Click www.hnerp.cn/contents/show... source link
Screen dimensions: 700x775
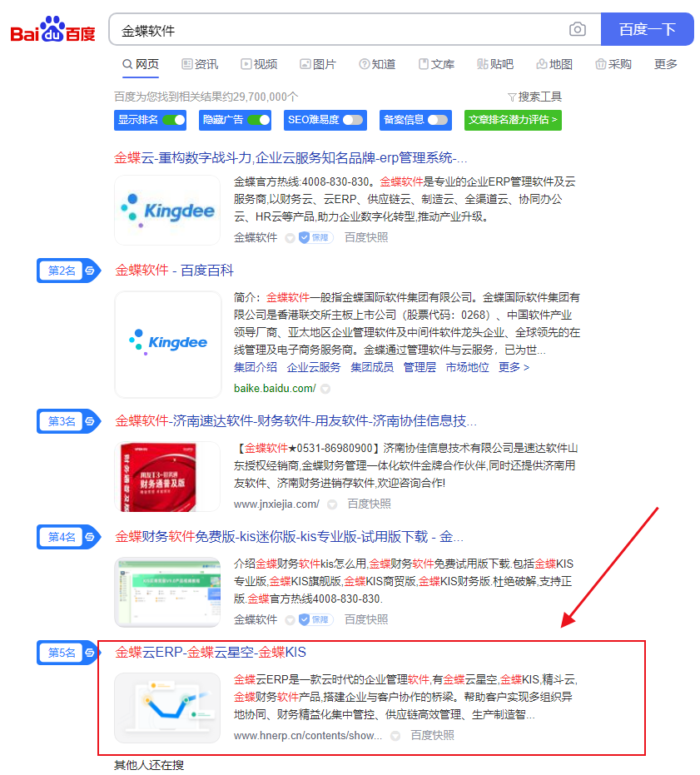(x=308, y=736)
